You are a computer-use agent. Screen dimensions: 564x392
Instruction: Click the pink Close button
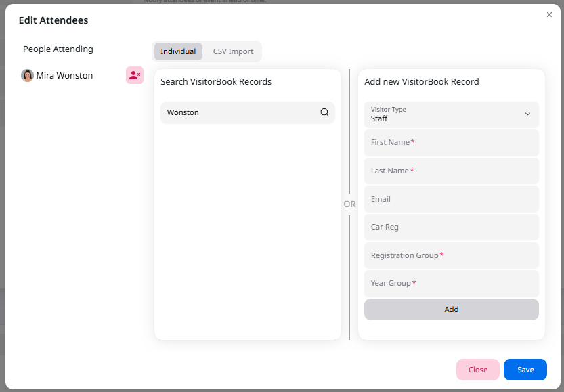point(477,370)
